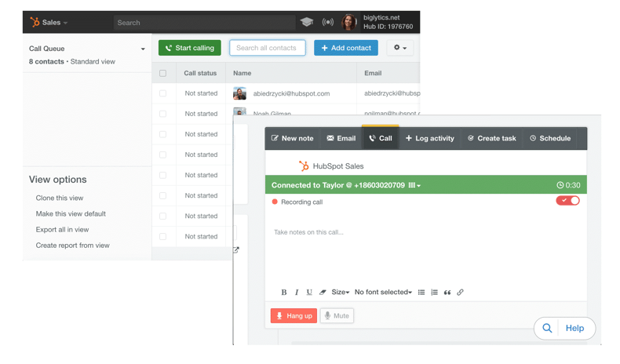Open the font Size dropdown
620x364 pixels.
coord(341,292)
